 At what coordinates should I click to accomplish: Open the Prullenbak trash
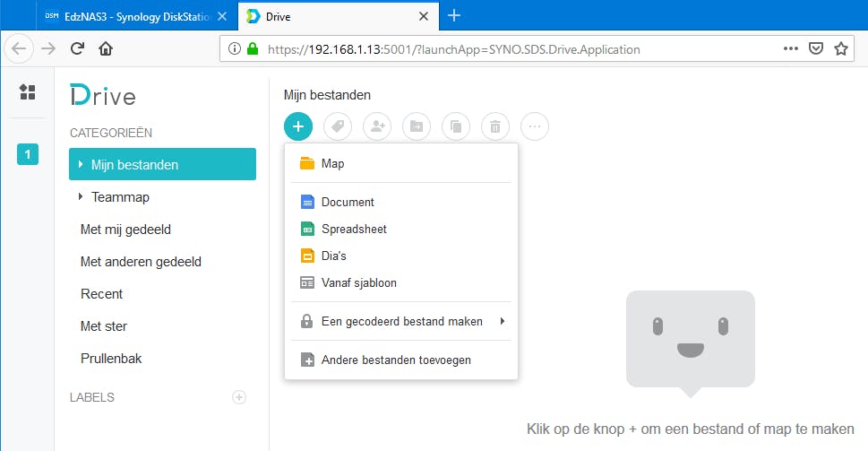(162, 359)
